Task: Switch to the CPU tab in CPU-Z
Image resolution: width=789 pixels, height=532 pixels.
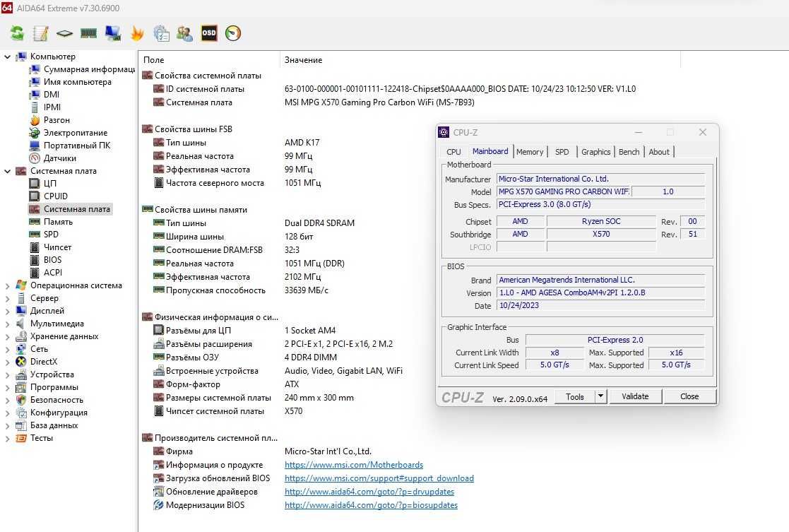Action: tap(453, 152)
